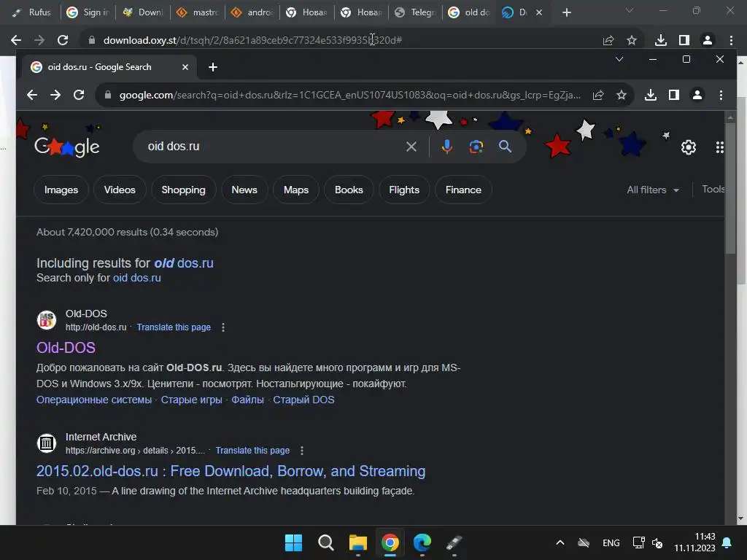Open downloads in the front Google window
This screenshot has height=560, width=747.
[x=650, y=95]
